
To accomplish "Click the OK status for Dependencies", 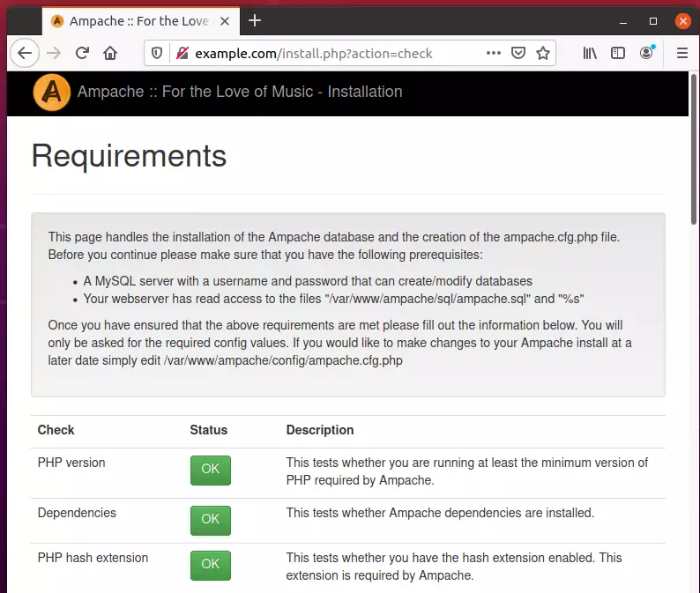I will (211, 520).
